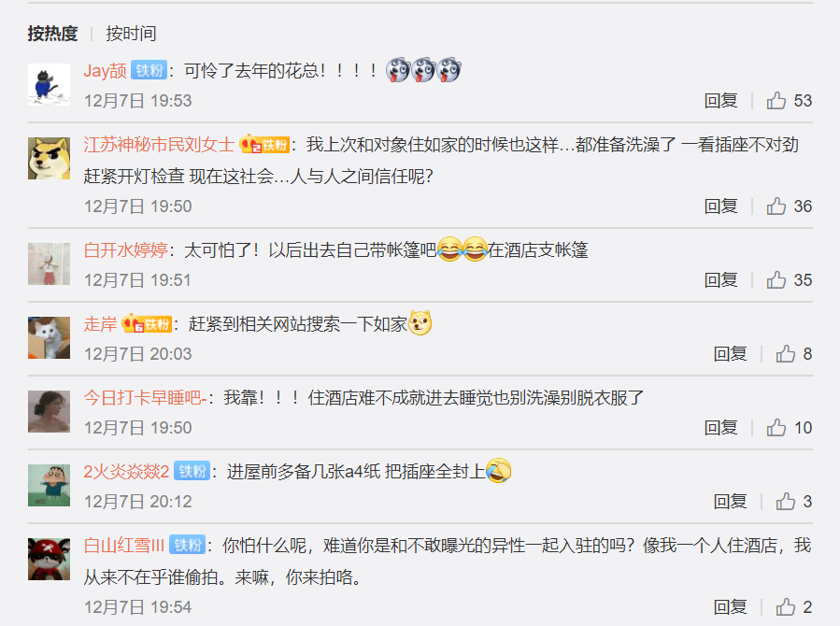Like 走岸's comment with 8 likes
The width and height of the screenshot is (840, 626).
click(x=786, y=353)
